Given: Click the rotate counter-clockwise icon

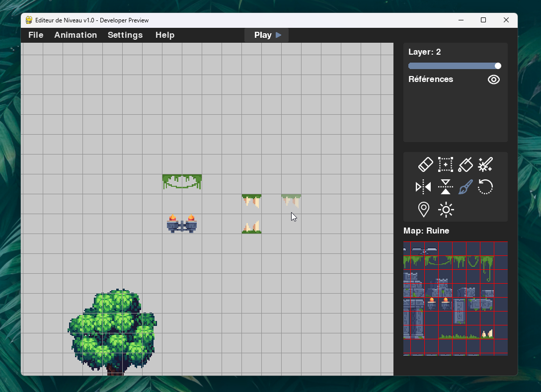Looking at the screenshot, I should 485,187.
